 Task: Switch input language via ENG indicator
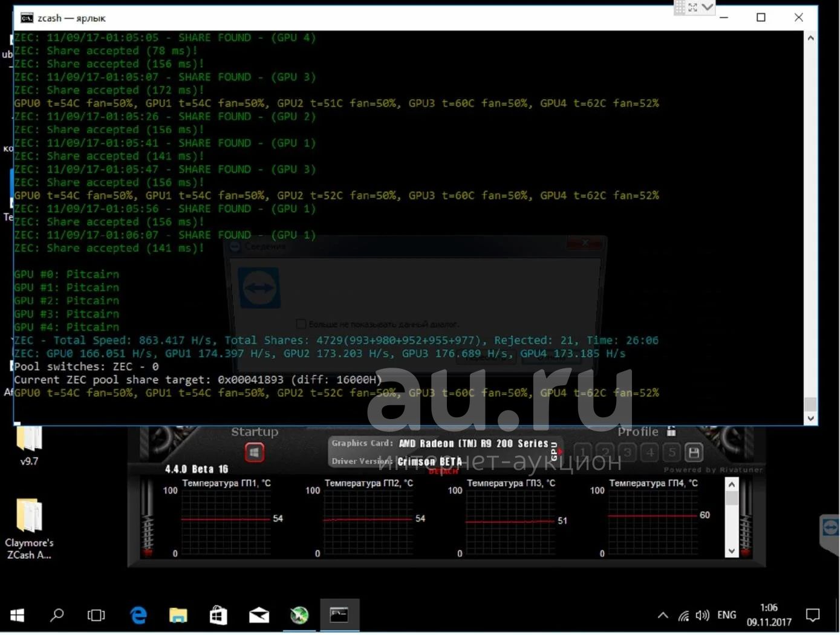[x=726, y=615]
